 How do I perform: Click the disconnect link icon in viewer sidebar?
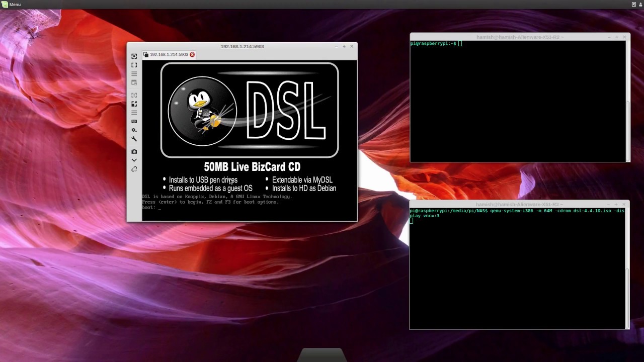coord(134,169)
